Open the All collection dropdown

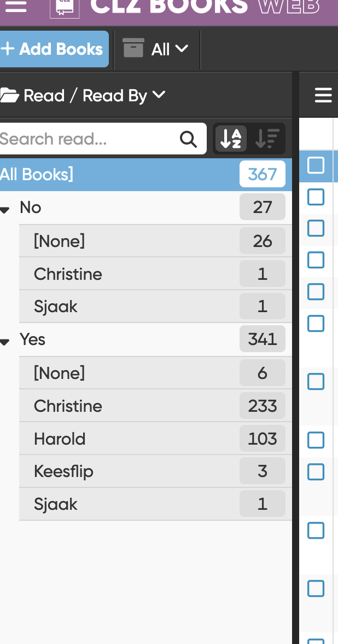pos(169,49)
